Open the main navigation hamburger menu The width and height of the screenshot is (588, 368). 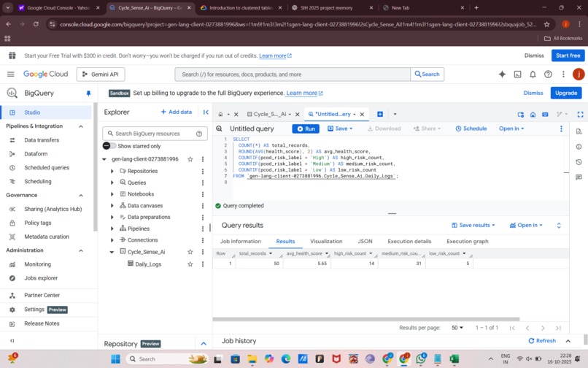click(x=10, y=74)
